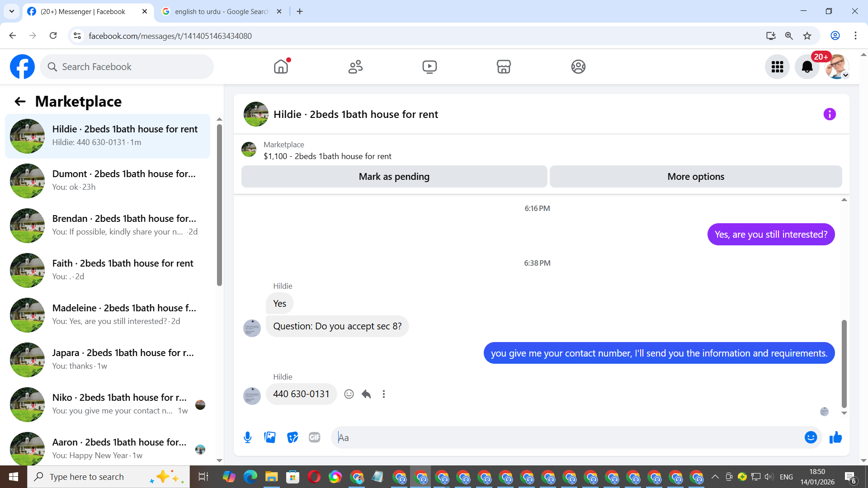Image resolution: width=868 pixels, height=488 pixels.
Task: Click the voice clip microphone icon
Action: pyautogui.click(x=247, y=437)
